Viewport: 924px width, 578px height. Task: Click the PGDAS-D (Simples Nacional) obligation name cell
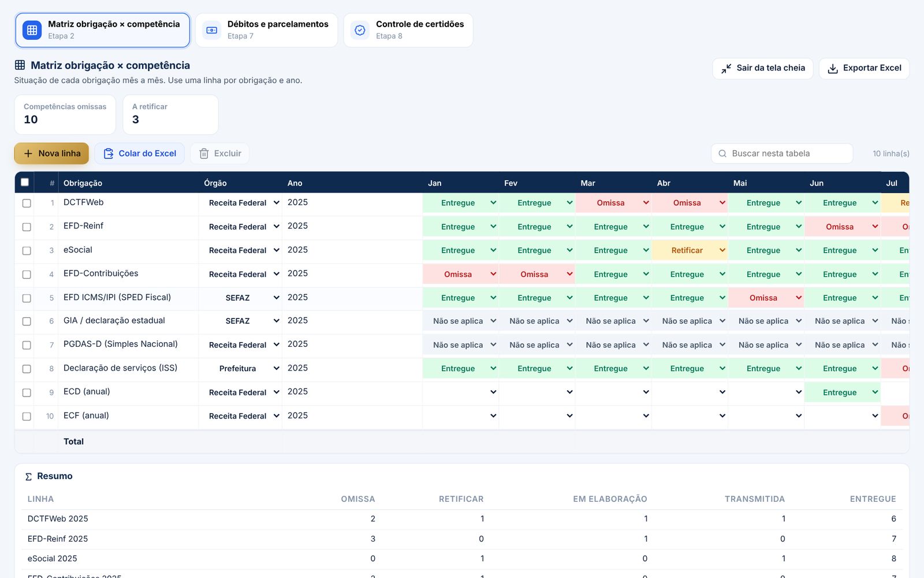128,344
